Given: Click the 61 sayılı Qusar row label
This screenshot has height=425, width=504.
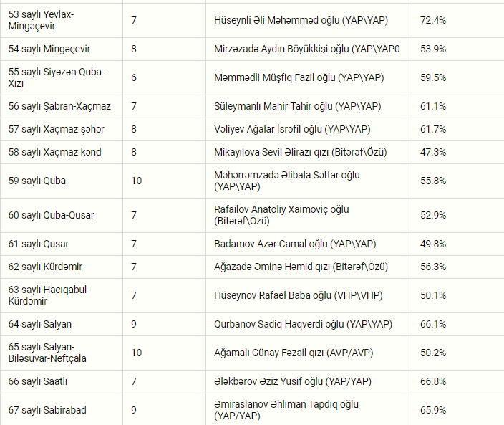Looking at the screenshot, I should click(39, 244).
